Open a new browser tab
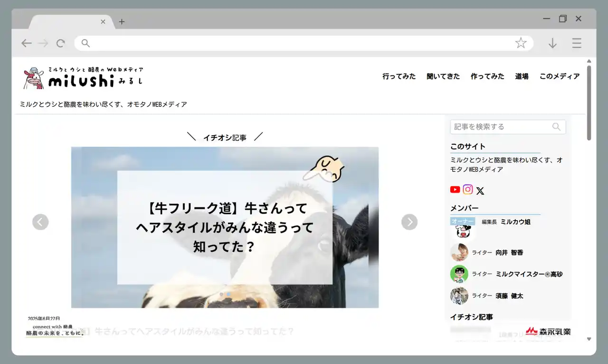The image size is (608, 364). coord(122,22)
